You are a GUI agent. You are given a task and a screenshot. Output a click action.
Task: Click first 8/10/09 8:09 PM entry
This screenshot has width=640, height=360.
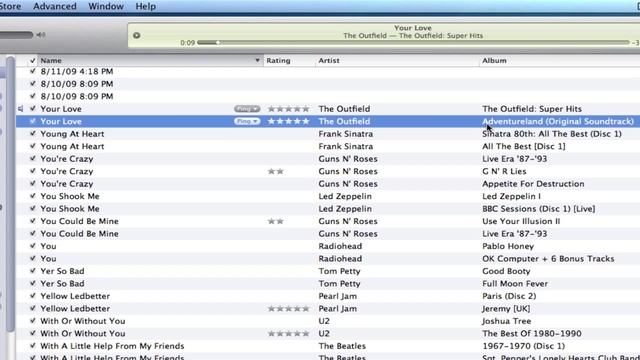point(77,84)
